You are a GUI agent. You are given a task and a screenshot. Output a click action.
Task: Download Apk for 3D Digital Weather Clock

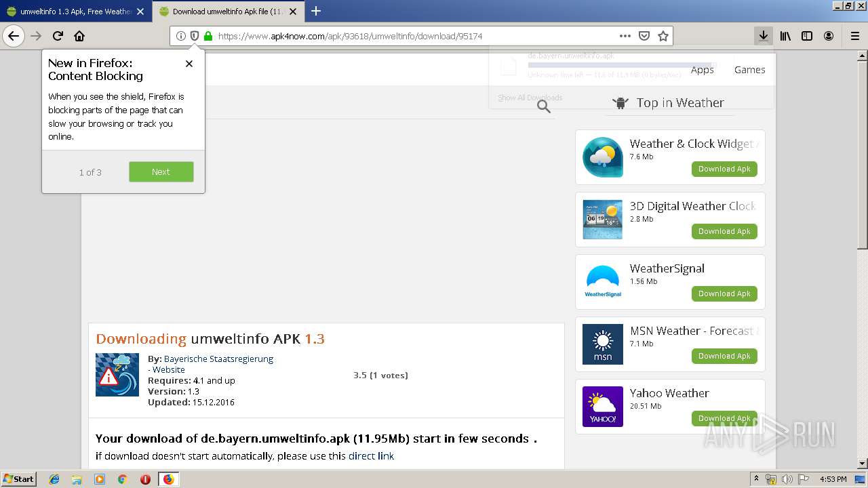click(x=724, y=232)
